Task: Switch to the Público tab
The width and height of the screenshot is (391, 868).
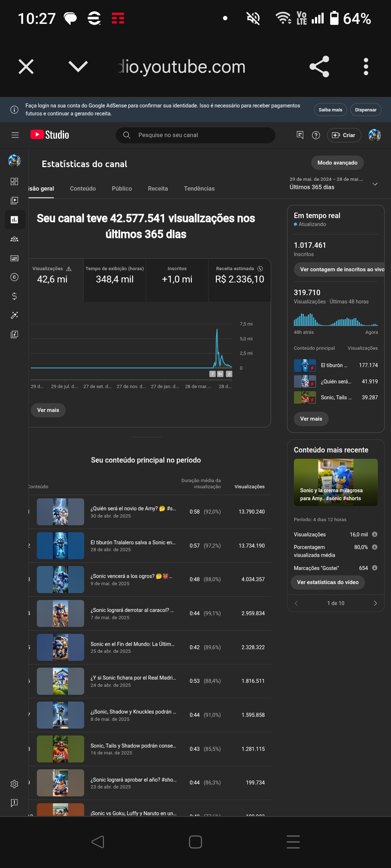Action: [x=122, y=188]
